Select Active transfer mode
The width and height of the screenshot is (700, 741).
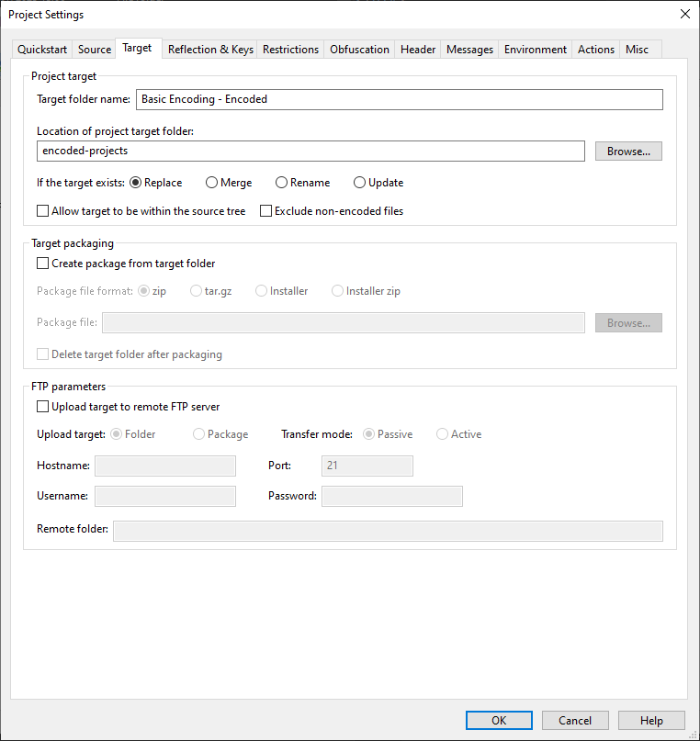[x=459, y=434]
